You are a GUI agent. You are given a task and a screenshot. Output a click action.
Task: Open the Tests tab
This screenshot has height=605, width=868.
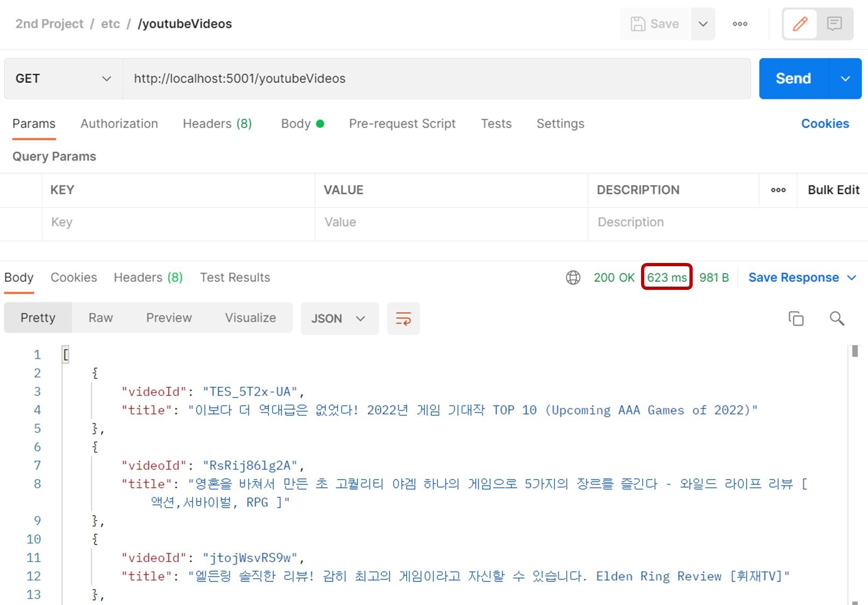coord(496,124)
